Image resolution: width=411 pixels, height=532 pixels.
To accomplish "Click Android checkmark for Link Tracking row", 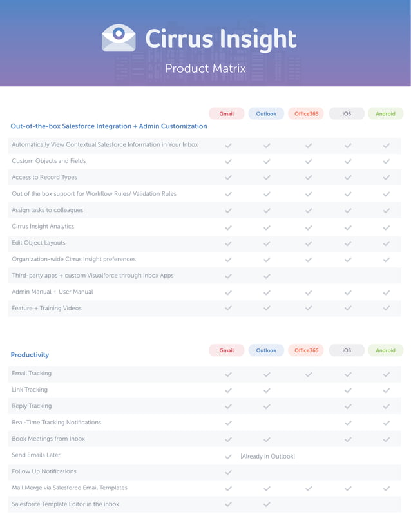I will click(386, 390).
